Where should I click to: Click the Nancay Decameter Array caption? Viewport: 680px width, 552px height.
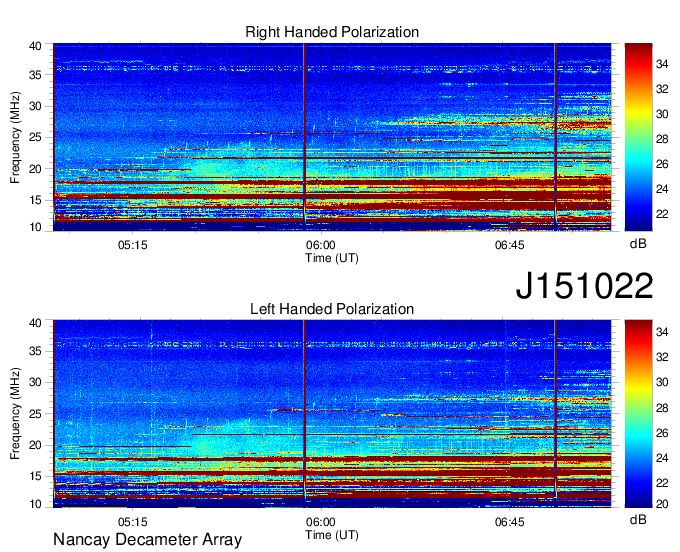pyautogui.click(x=147, y=540)
